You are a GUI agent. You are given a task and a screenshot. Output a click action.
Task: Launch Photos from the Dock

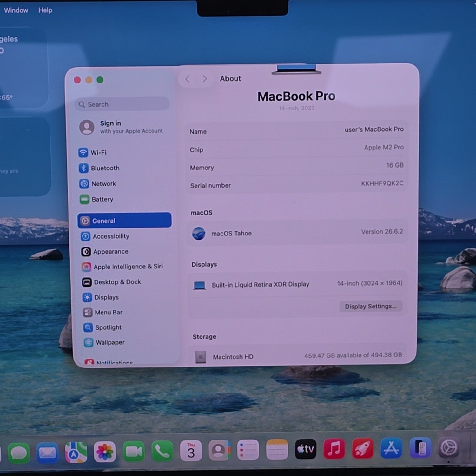pos(105,452)
